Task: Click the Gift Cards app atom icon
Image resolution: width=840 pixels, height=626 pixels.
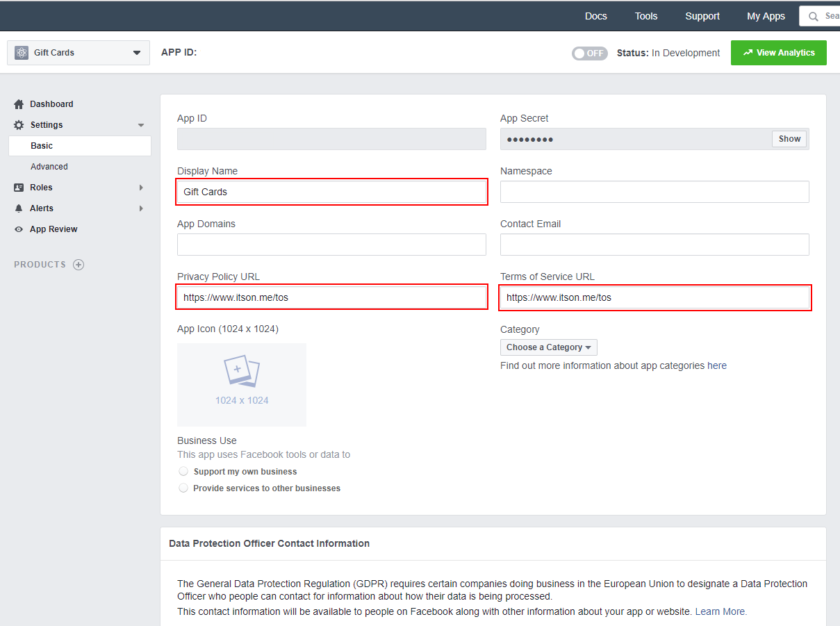Action: pyautogui.click(x=22, y=53)
